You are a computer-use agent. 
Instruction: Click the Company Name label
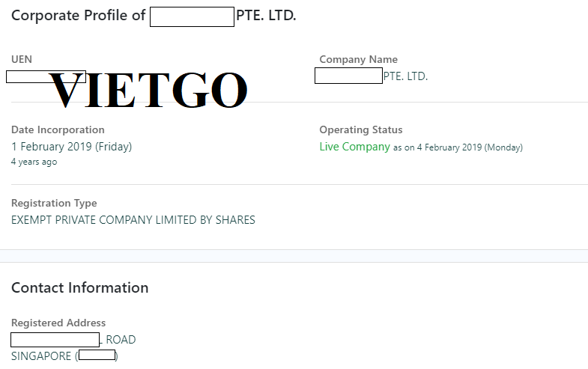pyautogui.click(x=358, y=59)
